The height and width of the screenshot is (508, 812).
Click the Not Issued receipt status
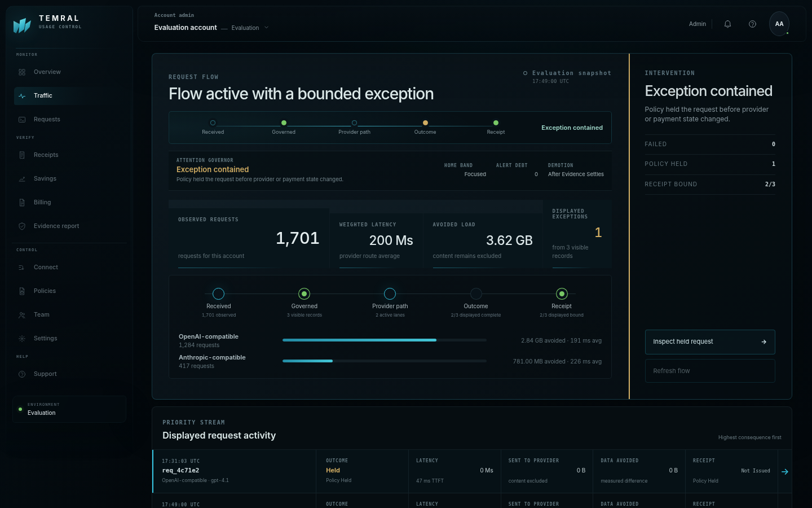[756, 471]
